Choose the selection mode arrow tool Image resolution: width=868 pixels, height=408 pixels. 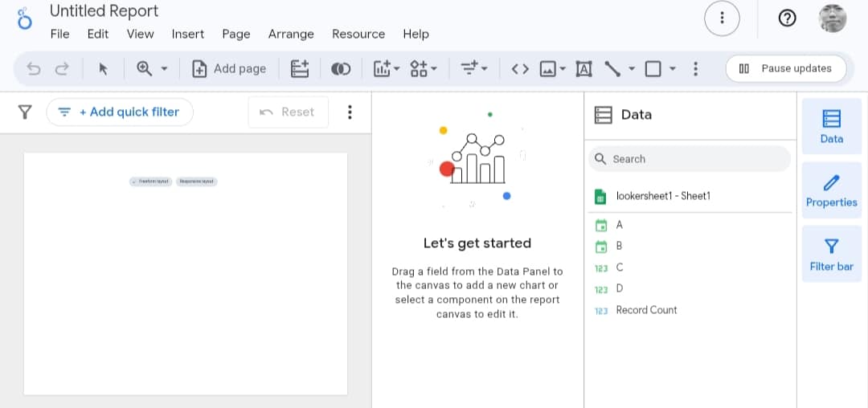[103, 69]
